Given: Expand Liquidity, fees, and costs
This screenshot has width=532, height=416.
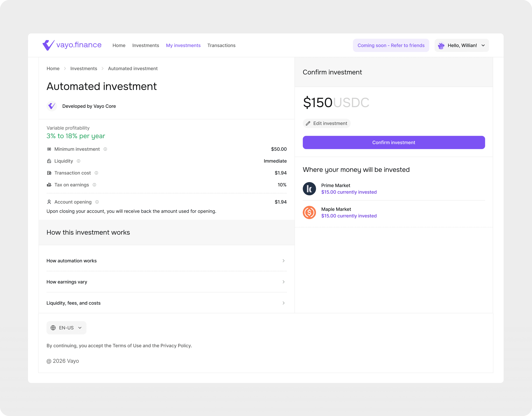Looking at the screenshot, I should click(x=167, y=303).
